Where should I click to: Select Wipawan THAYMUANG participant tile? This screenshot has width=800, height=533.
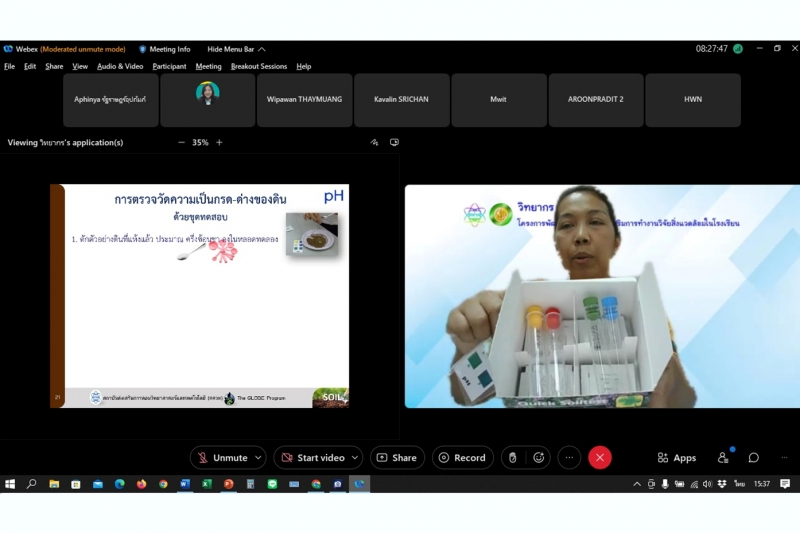pyautogui.click(x=304, y=100)
